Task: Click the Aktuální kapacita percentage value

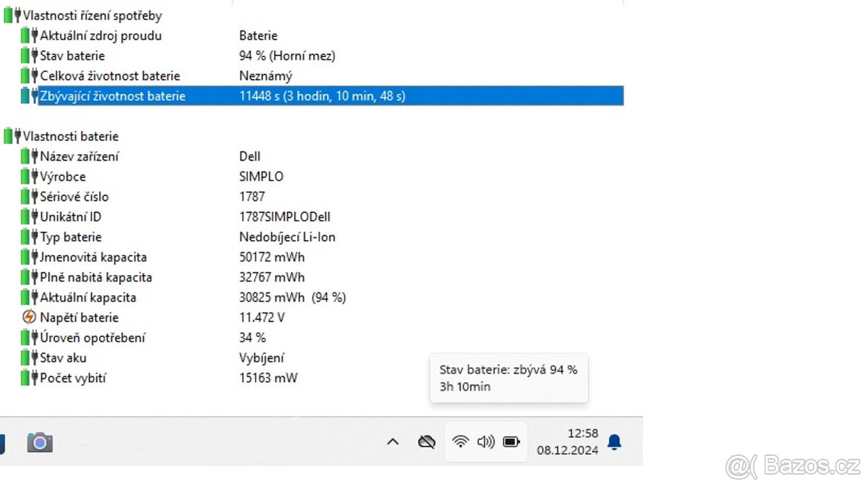Action: pyautogui.click(x=329, y=297)
